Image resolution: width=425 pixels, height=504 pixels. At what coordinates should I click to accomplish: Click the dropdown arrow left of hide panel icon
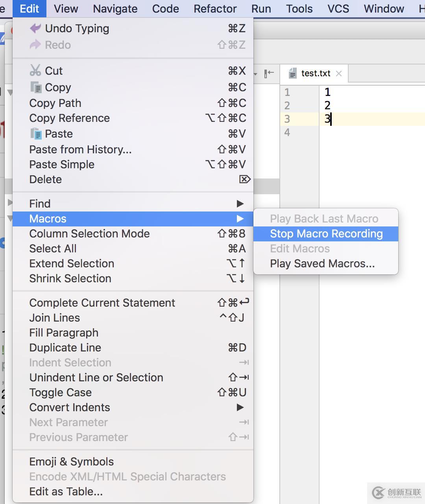255,74
